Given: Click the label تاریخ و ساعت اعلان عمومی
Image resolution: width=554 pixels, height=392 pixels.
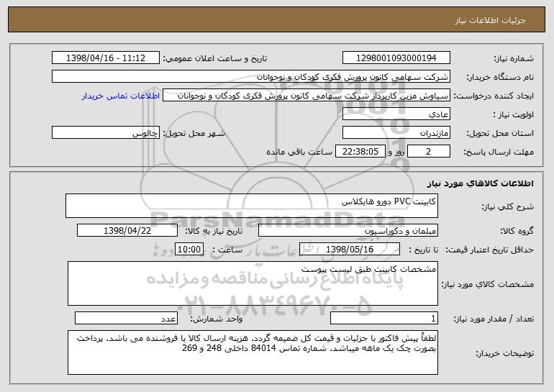Looking at the screenshot, I should (x=215, y=58).
